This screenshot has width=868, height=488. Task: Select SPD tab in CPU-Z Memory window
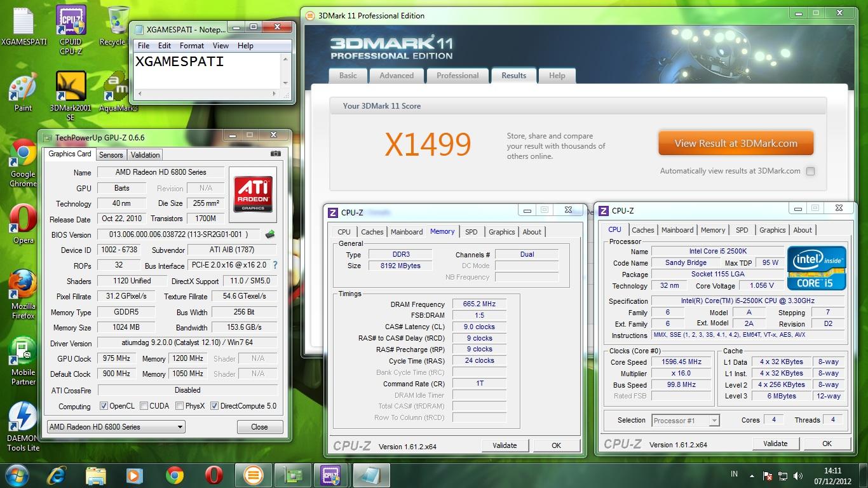point(471,232)
